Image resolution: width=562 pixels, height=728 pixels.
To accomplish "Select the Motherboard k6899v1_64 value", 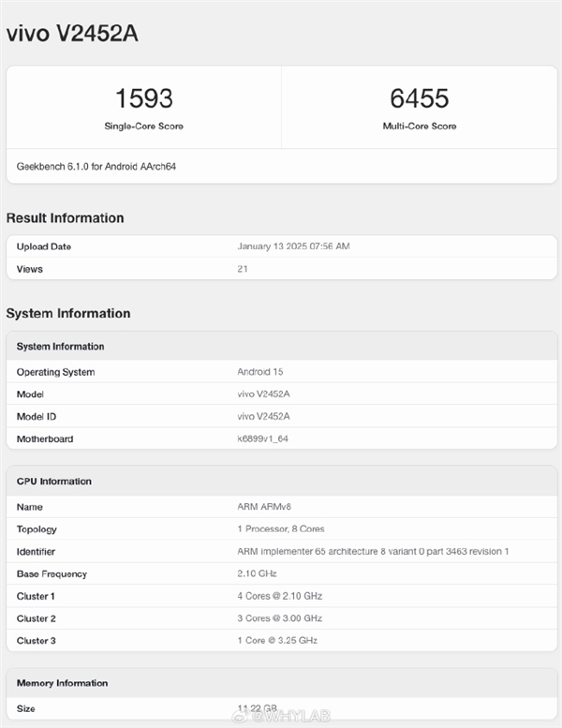I will tap(265, 438).
